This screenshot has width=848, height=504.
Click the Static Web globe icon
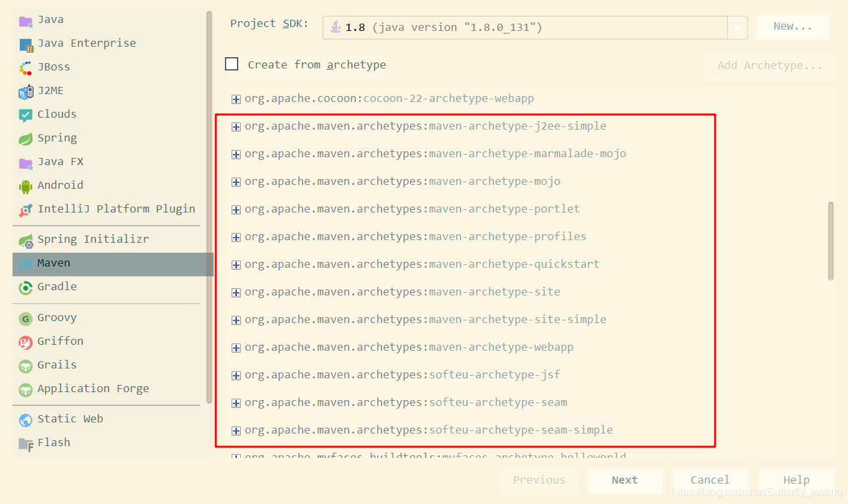26,420
